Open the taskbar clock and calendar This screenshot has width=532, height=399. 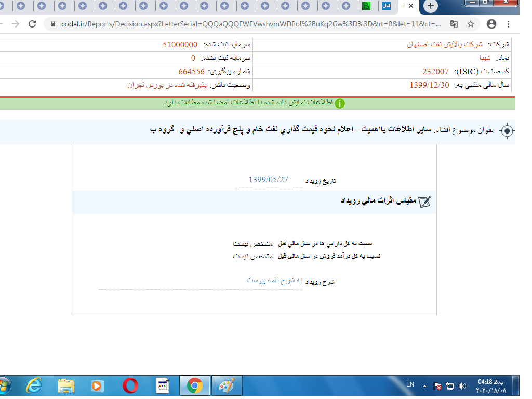click(x=490, y=386)
